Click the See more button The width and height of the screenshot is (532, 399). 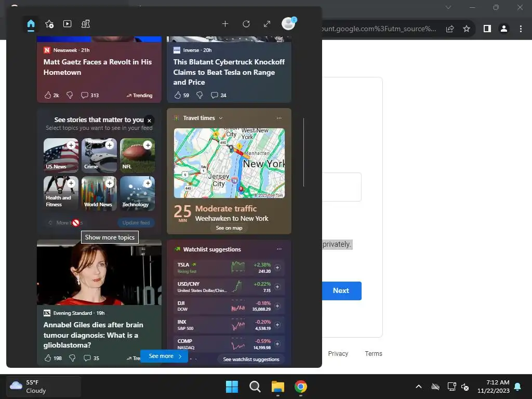pos(164,356)
